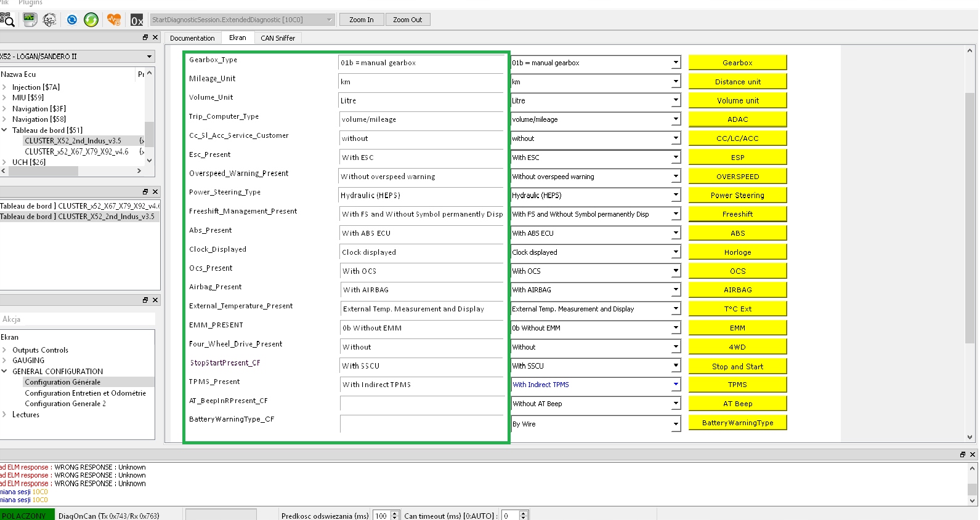
Task: Switch to the CAN Sniffer tab
Action: [278, 38]
